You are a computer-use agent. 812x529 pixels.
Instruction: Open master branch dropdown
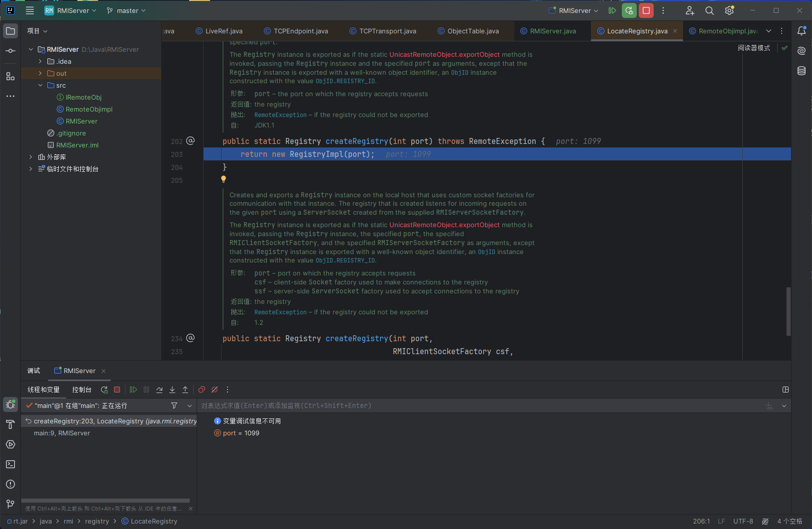coord(126,10)
